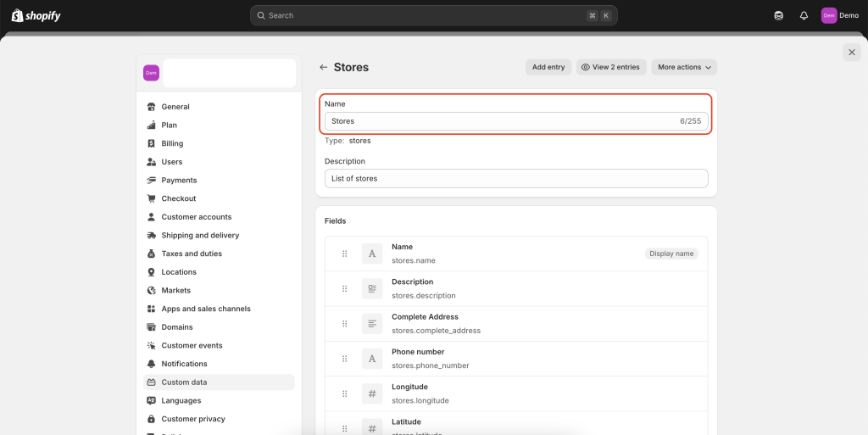Click into the Name input field

click(x=516, y=121)
